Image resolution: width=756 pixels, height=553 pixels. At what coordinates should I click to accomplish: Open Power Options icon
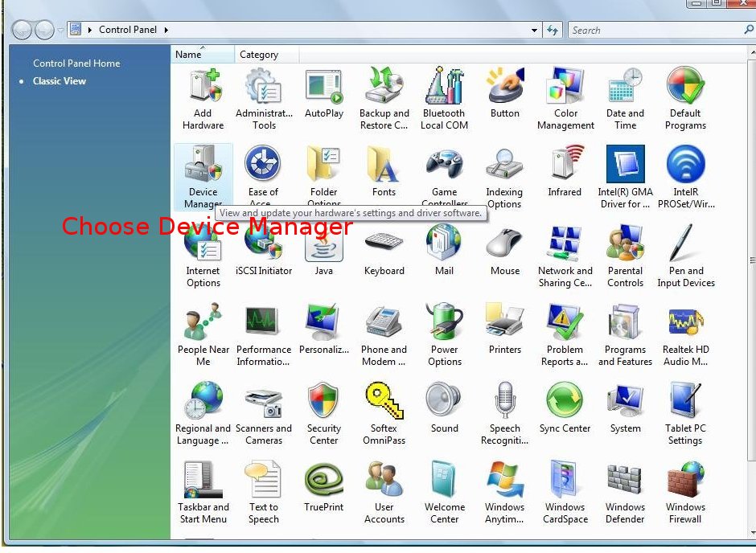(x=444, y=322)
